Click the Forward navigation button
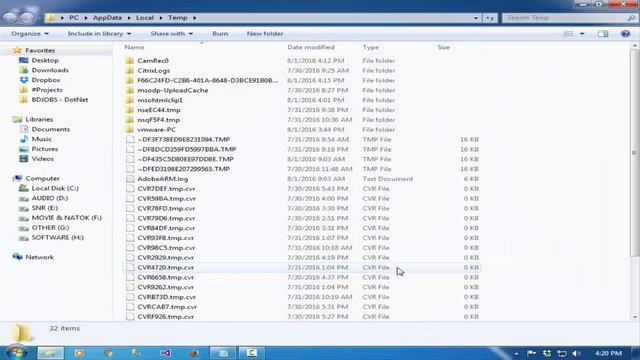Screen dimensions: 640x360 click(27, 18)
